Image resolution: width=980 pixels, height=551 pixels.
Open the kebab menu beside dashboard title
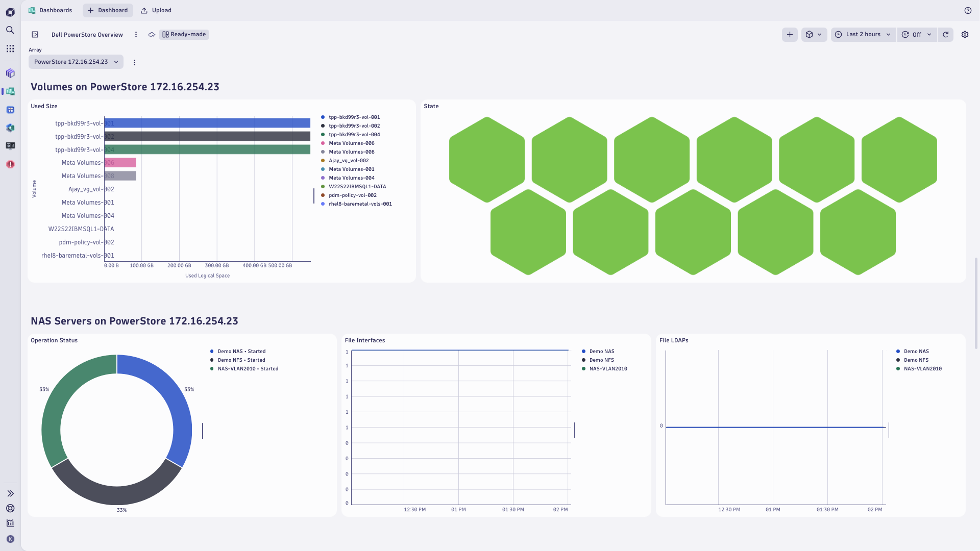coord(136,35)
